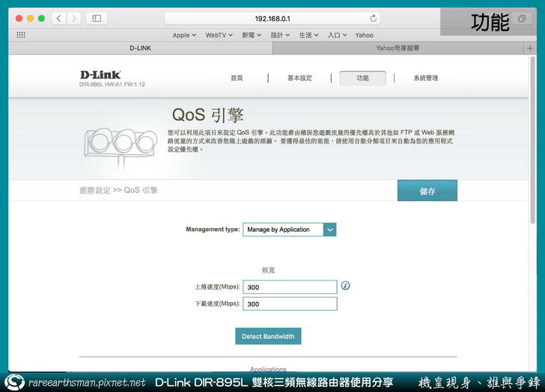This screenshot has width=545, height=392.
Task: Reload the page with refresh icon
Action: click(373, 19)
